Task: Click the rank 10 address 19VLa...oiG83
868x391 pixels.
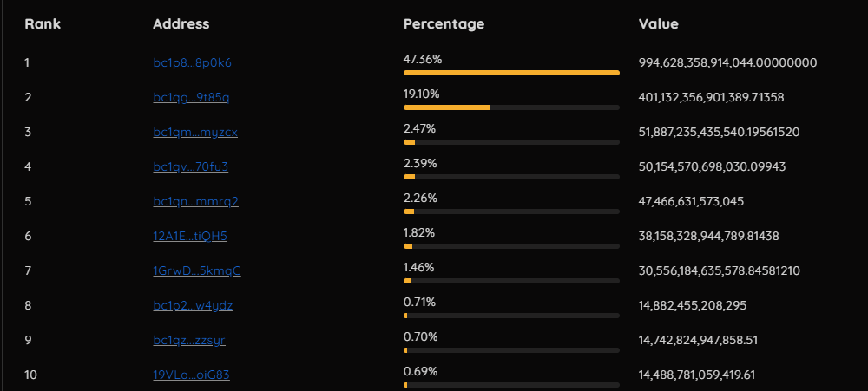Action: click(191, 375)
